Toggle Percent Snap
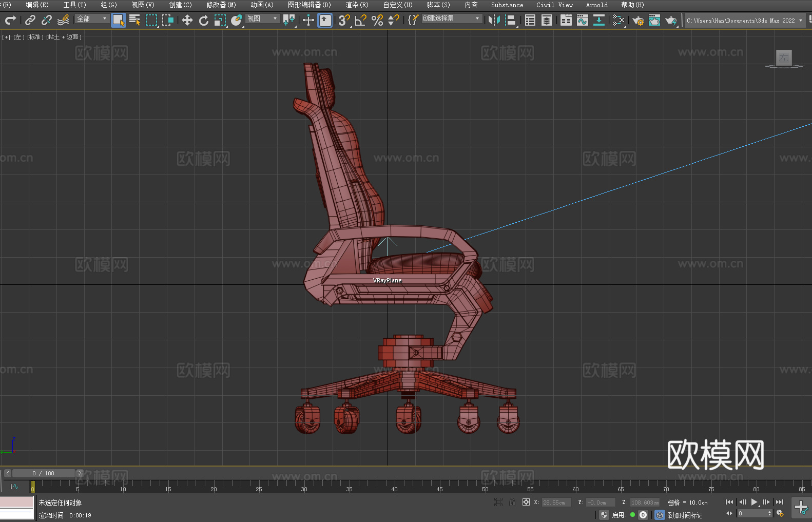 pyautogui.click(x=377, y=20)
